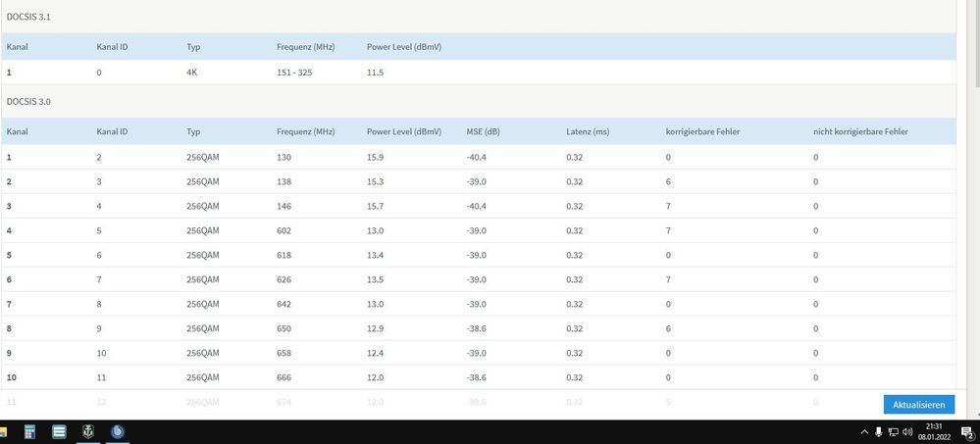This screenshot has height=444, width=980.
Task: Click the Power Level header in DOCSIS 3.0
Action: pos(404,131)
